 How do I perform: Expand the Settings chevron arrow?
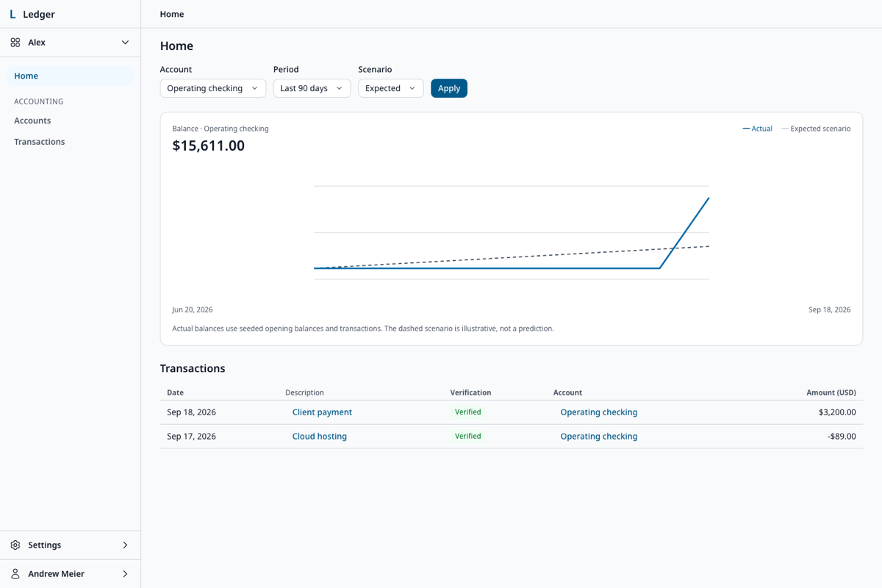click(x=125, y=545)
